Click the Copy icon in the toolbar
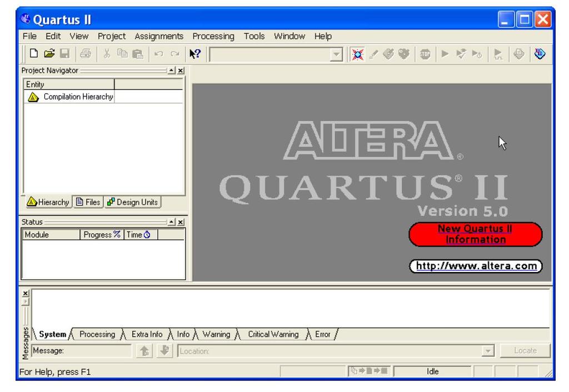This screenshot has width=569, height=392. 122,54
